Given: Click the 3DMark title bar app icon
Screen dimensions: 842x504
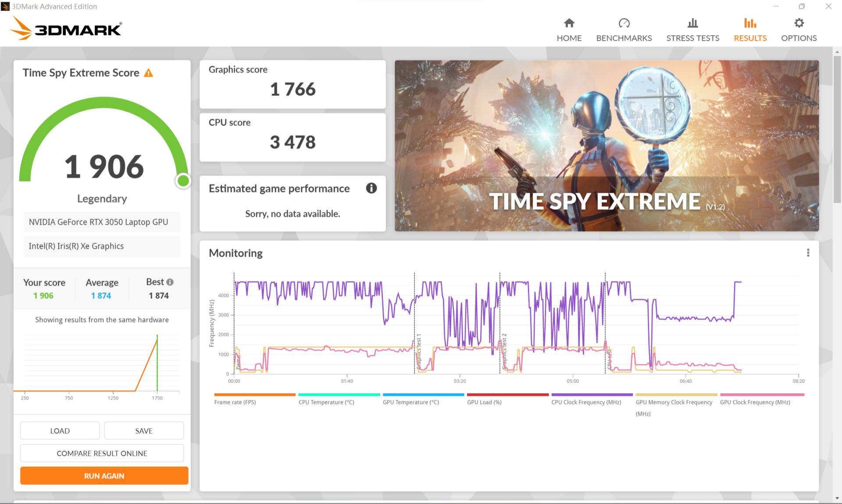Looking at the screenshot, I should (5, 6).
